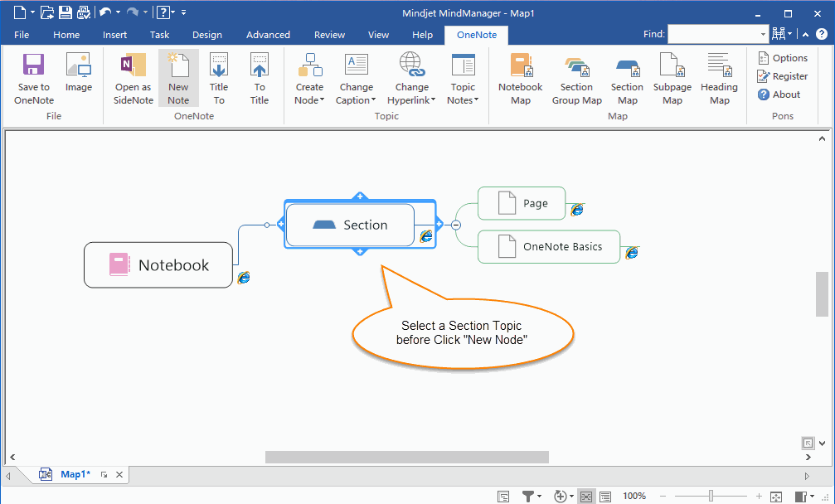Open the Find box dropdown arrow
Image resolution: width=835 pixels, height=504 pixels.
[763, 35]
